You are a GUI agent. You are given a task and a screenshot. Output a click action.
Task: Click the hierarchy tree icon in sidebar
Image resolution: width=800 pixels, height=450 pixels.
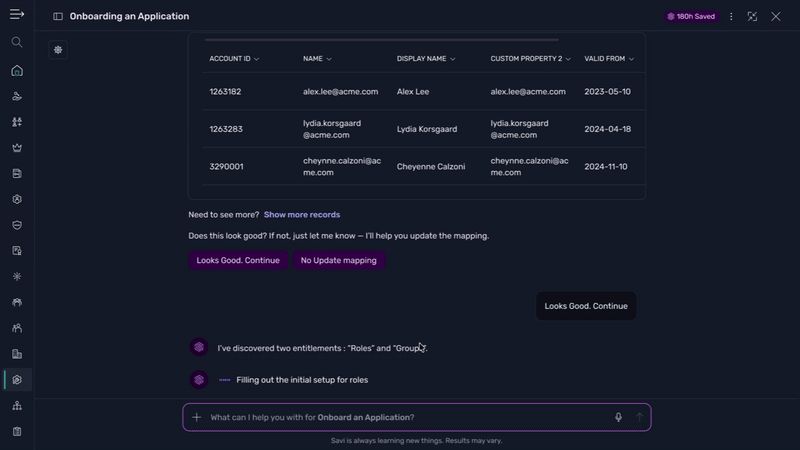click(x=17, y=406)
